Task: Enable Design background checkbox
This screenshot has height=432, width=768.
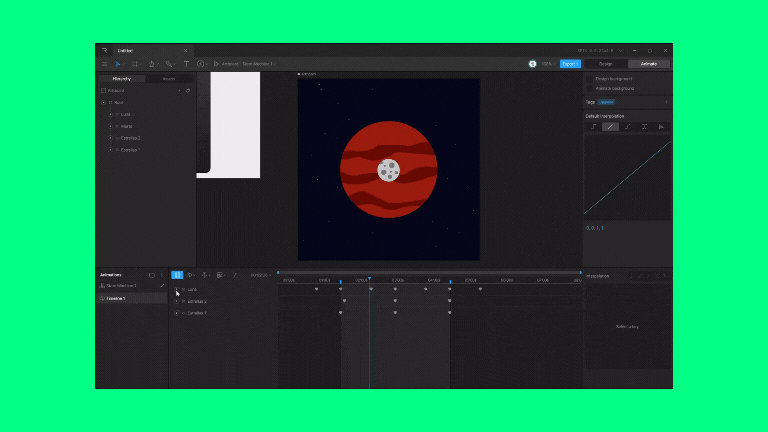Action: (x=588, y=78)
